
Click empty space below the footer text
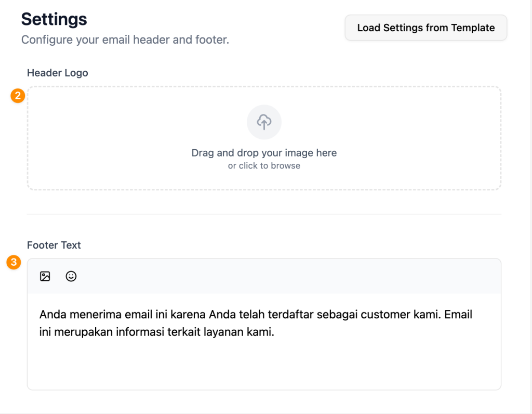coord(264,364)
